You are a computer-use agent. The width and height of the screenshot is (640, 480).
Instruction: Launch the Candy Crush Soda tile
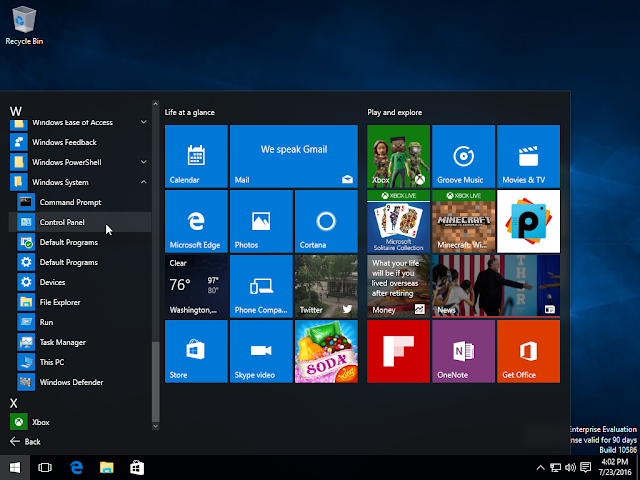tap(326, 351)
